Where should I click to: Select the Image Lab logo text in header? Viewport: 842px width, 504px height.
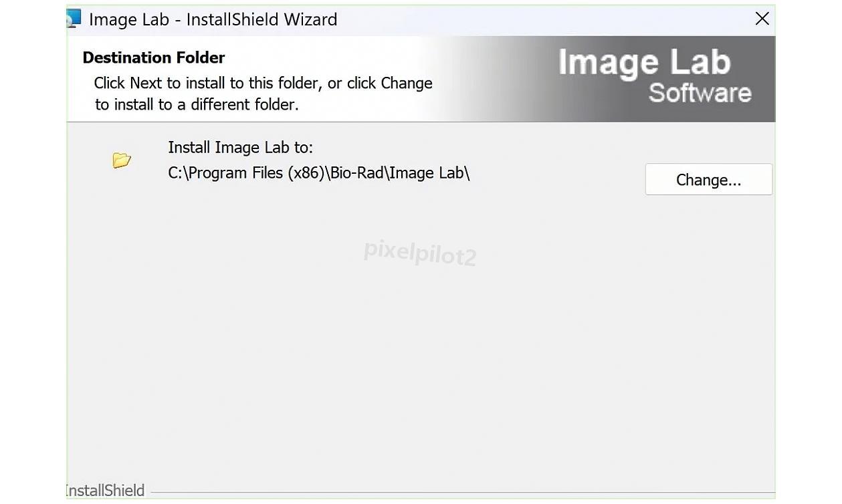[644, 61]
